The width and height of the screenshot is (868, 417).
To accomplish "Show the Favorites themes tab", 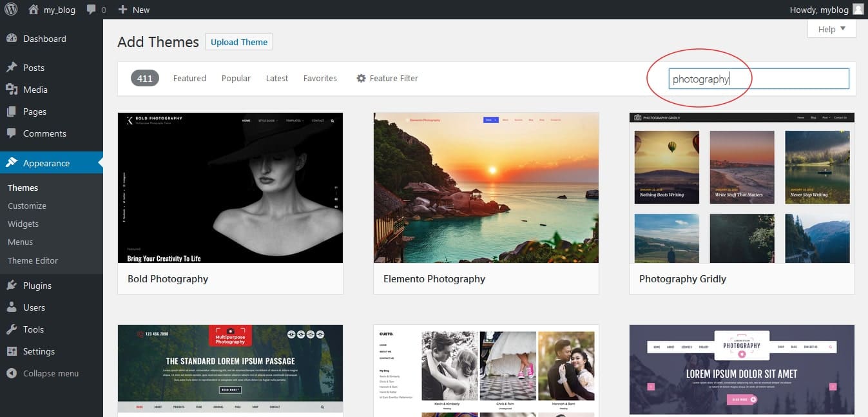I will (320, 79).
